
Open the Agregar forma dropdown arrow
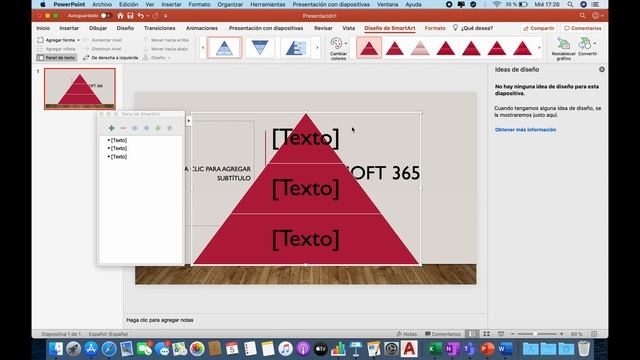tap(78, 40)
